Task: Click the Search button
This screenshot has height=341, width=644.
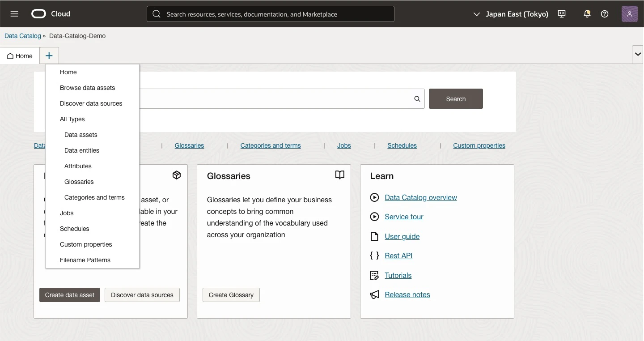Action: pyautogui.click(x=456, y=99)
